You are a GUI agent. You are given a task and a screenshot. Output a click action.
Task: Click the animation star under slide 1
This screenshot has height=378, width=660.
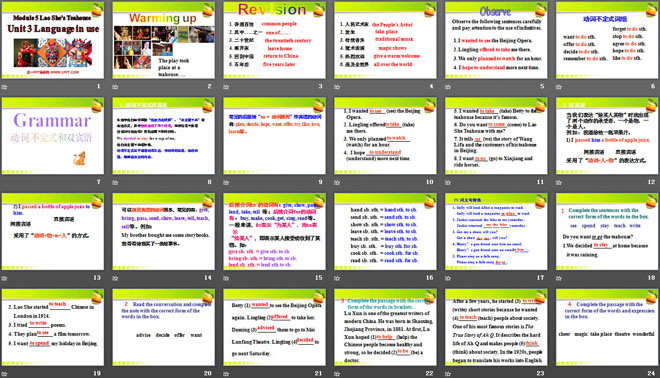(x=4, y=87)
